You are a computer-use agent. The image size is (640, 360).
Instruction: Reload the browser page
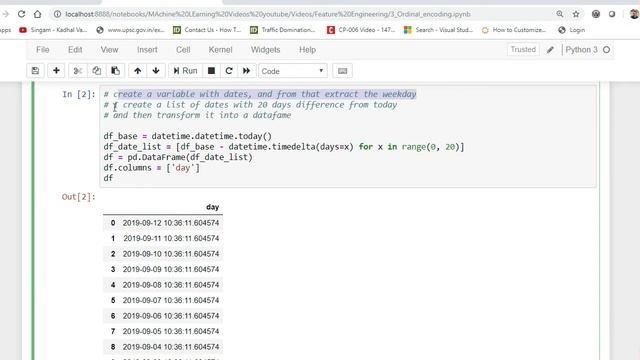coord(21,14)
